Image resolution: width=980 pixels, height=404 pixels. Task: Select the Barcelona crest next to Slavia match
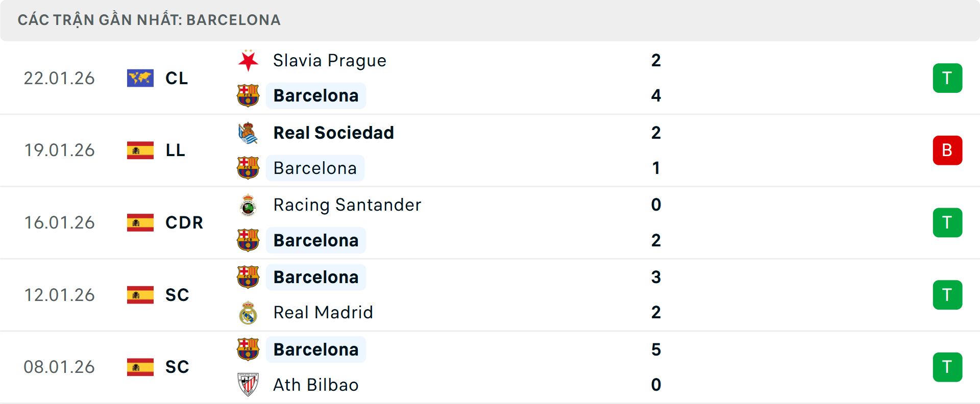click(x=249, y=95)
